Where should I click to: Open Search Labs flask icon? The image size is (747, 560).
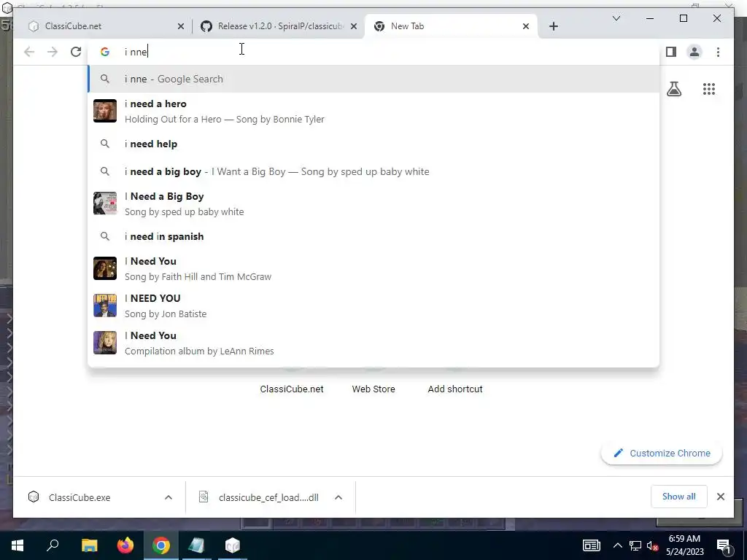[x=673, y=89]
